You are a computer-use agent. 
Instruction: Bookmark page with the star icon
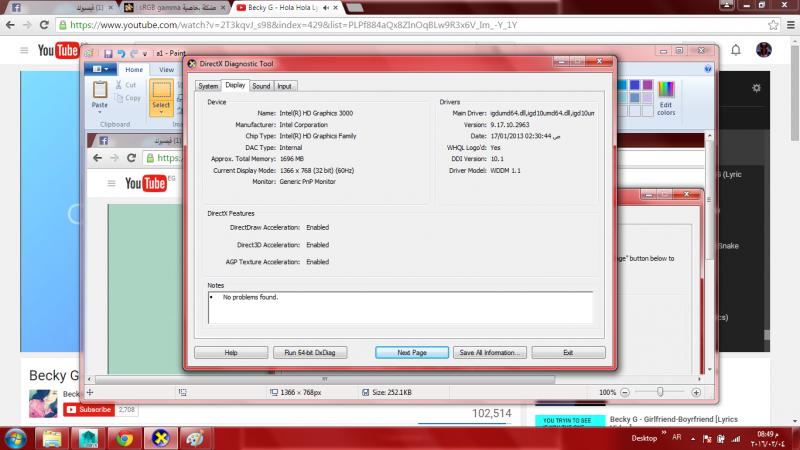click(773, 25)
